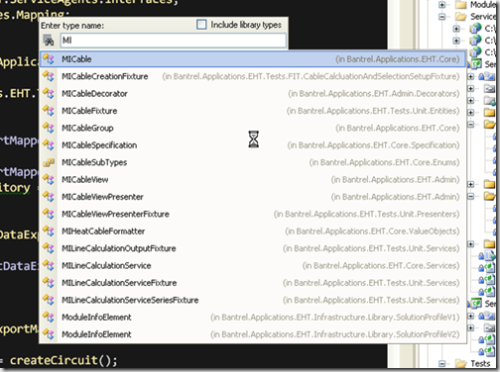
Task: Select ModuleInfoElement in the SolutionProfileV1 namespace
Action: (x=253, y=317)
